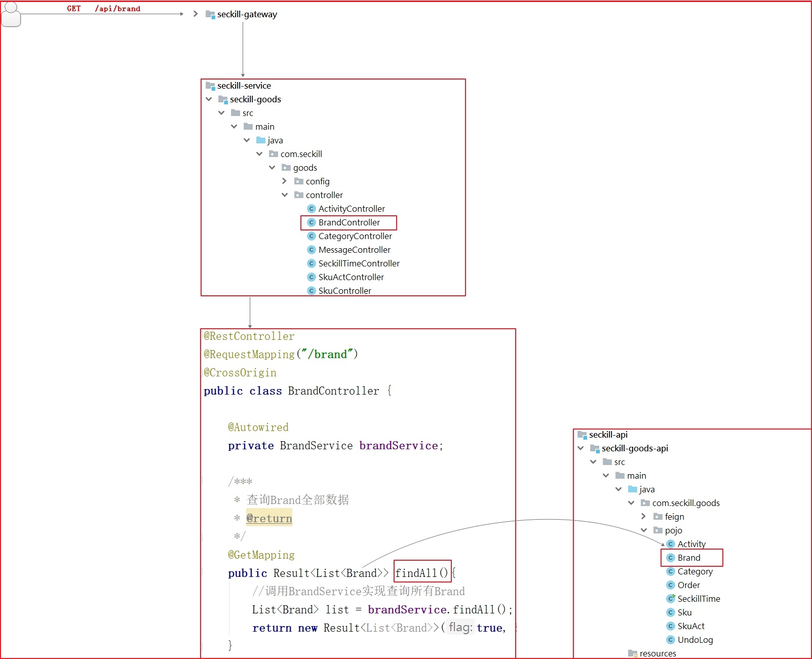812x659 pixels.
Task: Expand the config package chevron
Action: (284, 181)
